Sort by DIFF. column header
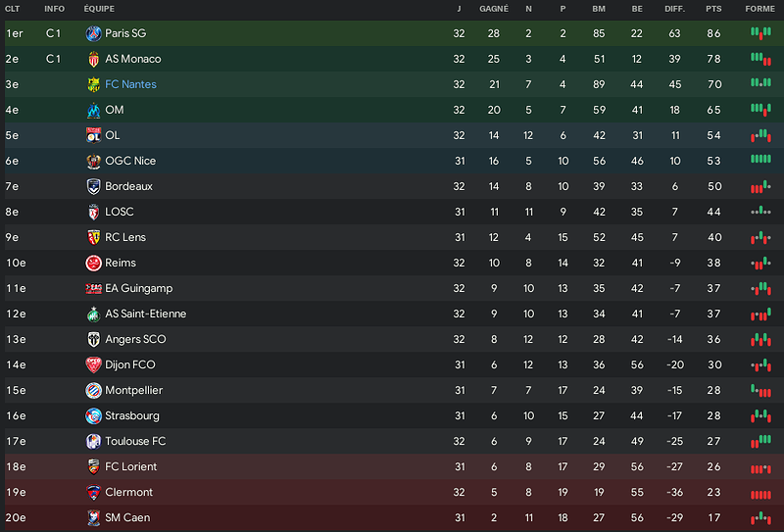The height and width of the screenshot is (532, 784). [x=674, y=9]
